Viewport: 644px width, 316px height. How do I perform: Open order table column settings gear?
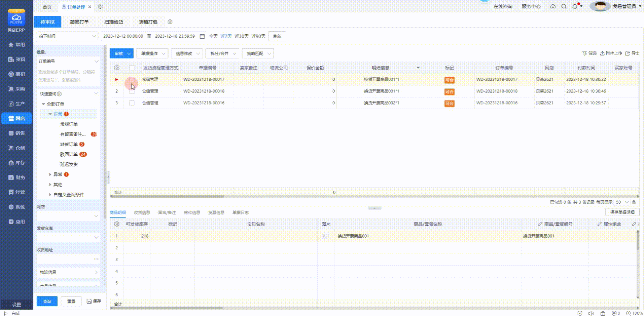pos(117,68)
